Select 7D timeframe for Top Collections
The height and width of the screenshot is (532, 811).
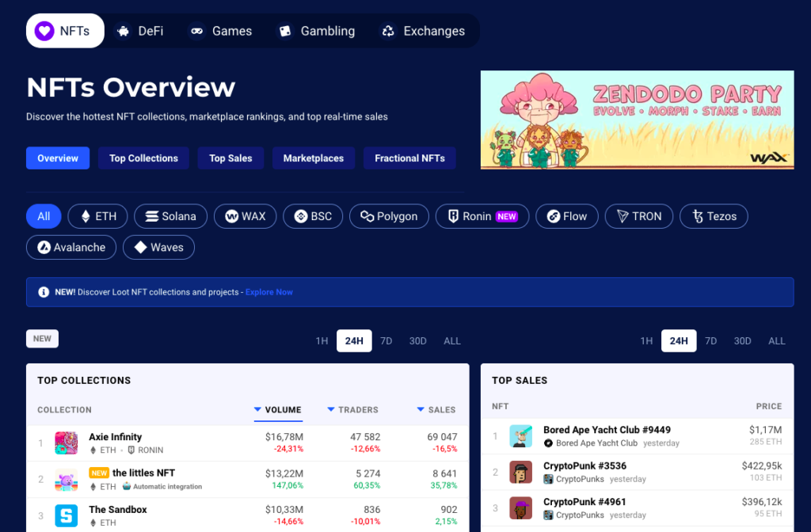tap(386, 340)
